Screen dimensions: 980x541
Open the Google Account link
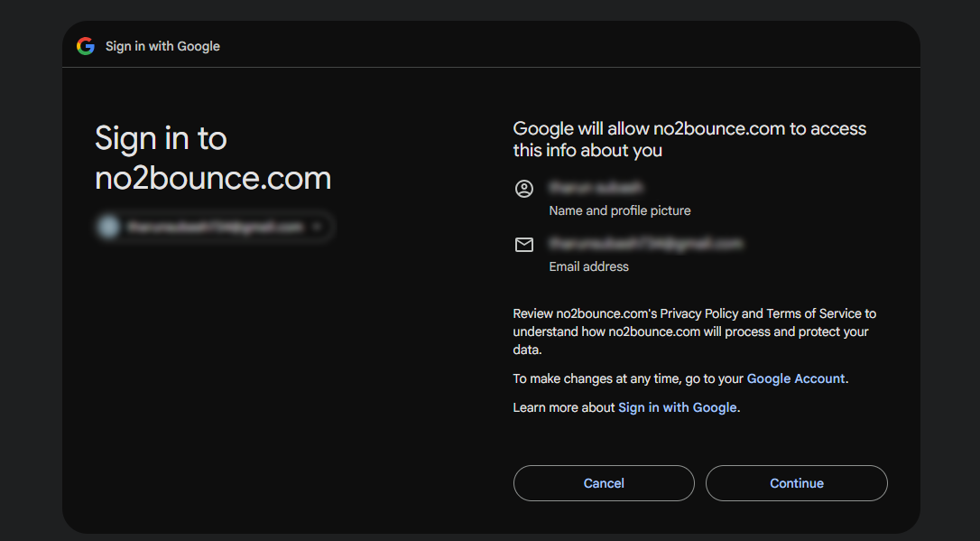(x=796, y=378)
